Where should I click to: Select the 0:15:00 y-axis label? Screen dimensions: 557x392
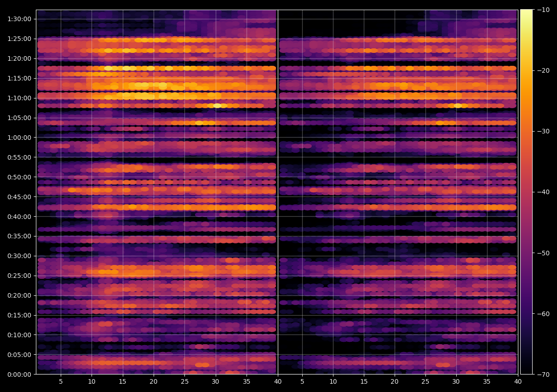[x=19, y=315]
